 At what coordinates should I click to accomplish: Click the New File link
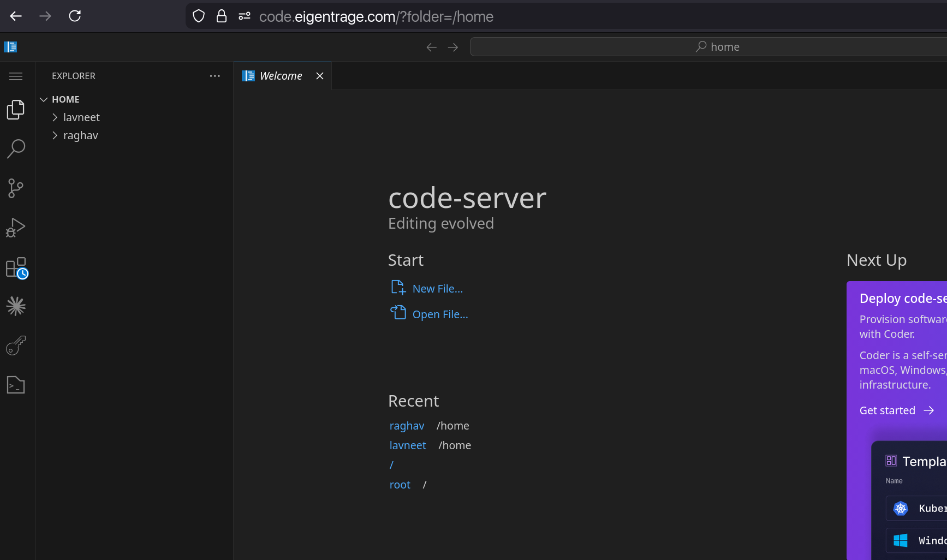point(437,288)
